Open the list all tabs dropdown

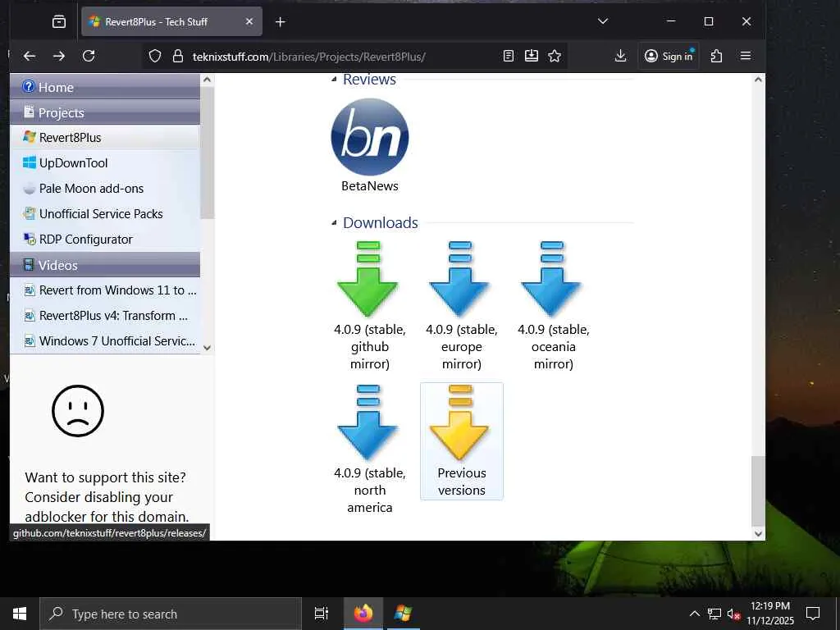603,21
